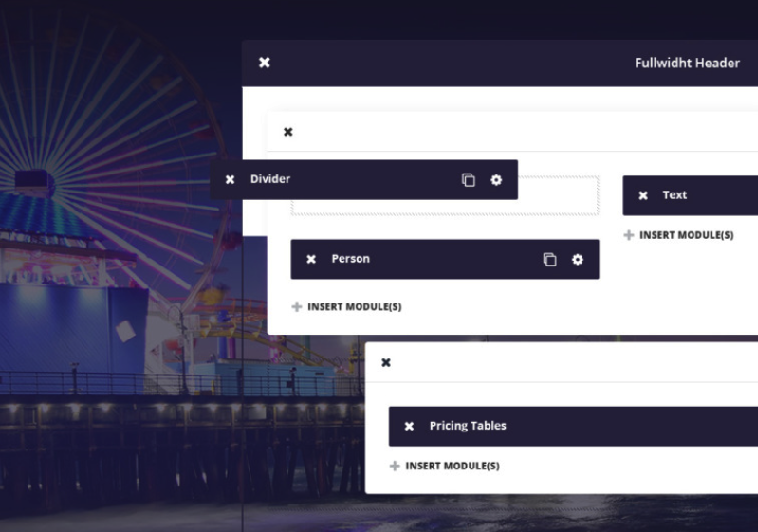Select the Person module label
This screenshot has width=758, height=532.
[x=350, y=259]
